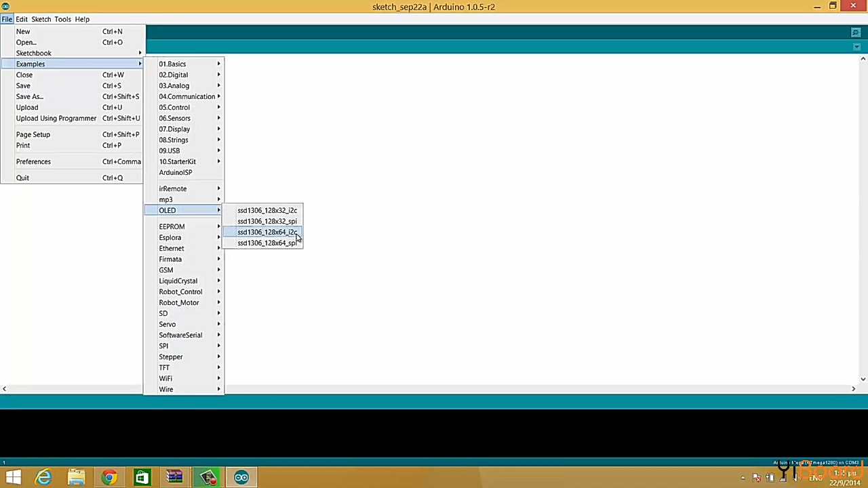Viewport: 868px width, 488px height.
Task: Click the editor's scroll up arrow
Action: (863, 59)
